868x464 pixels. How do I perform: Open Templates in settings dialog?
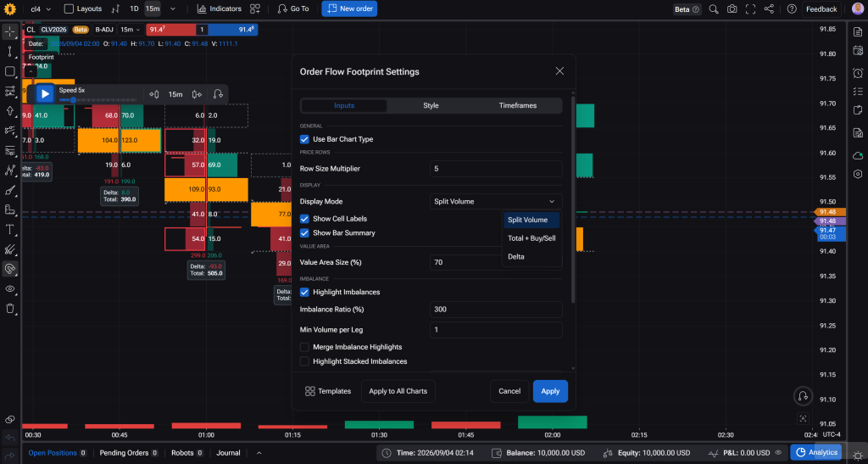point(328,391)
